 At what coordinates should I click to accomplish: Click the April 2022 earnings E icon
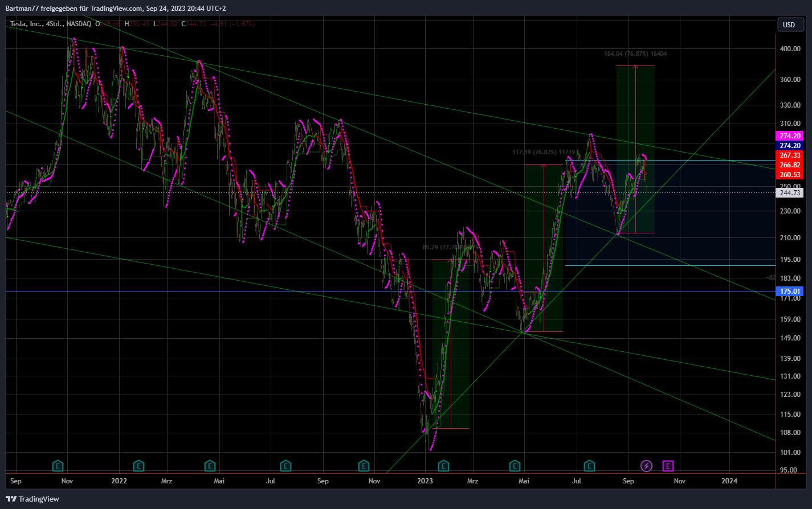coord(210,466)
